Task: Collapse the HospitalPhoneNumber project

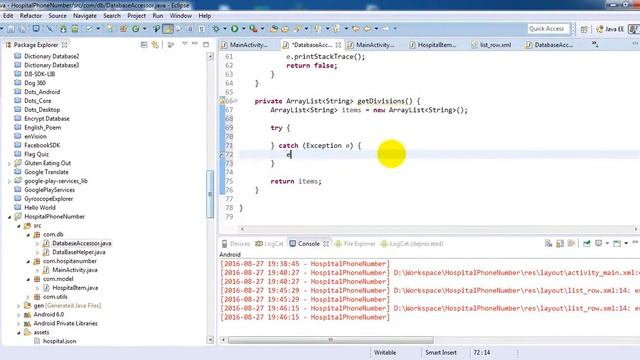Action: [x=9, y=217]
